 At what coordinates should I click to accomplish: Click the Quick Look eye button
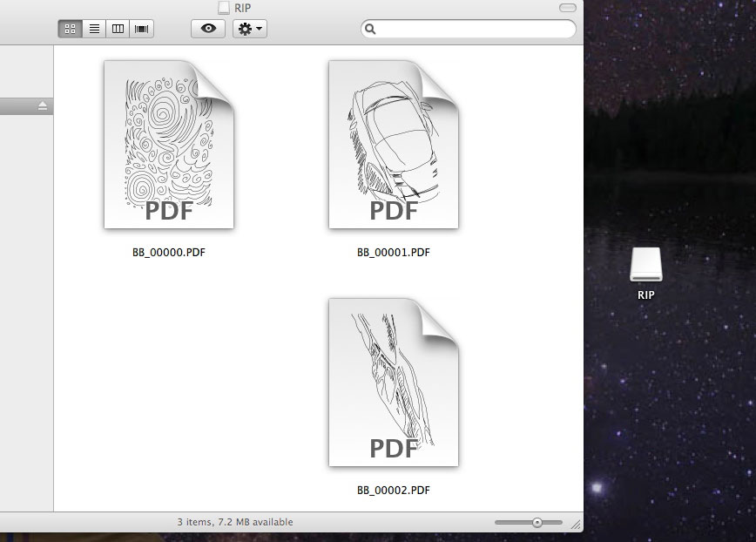[x=208, y=29]
